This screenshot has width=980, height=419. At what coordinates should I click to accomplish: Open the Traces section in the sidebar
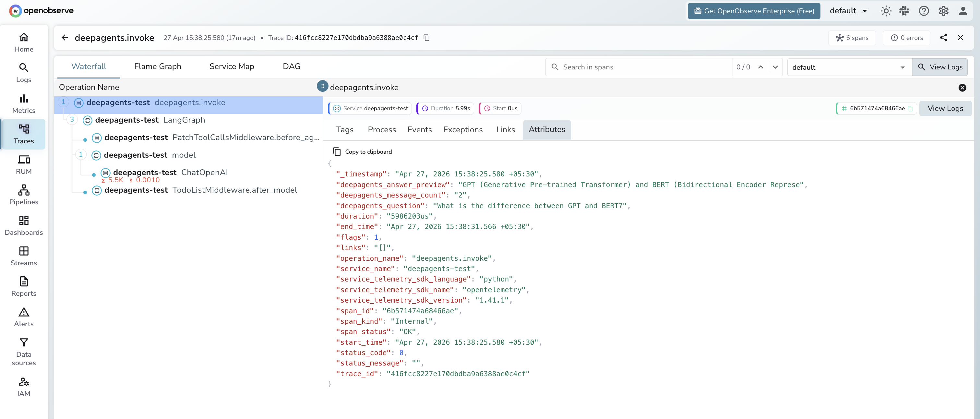coord(24,134)
